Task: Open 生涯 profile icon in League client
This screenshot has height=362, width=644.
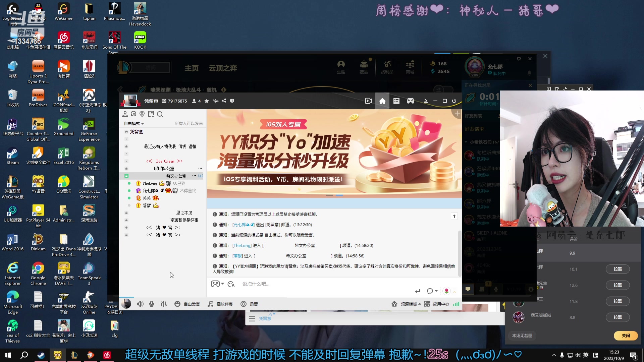Action: coord(341,67)
